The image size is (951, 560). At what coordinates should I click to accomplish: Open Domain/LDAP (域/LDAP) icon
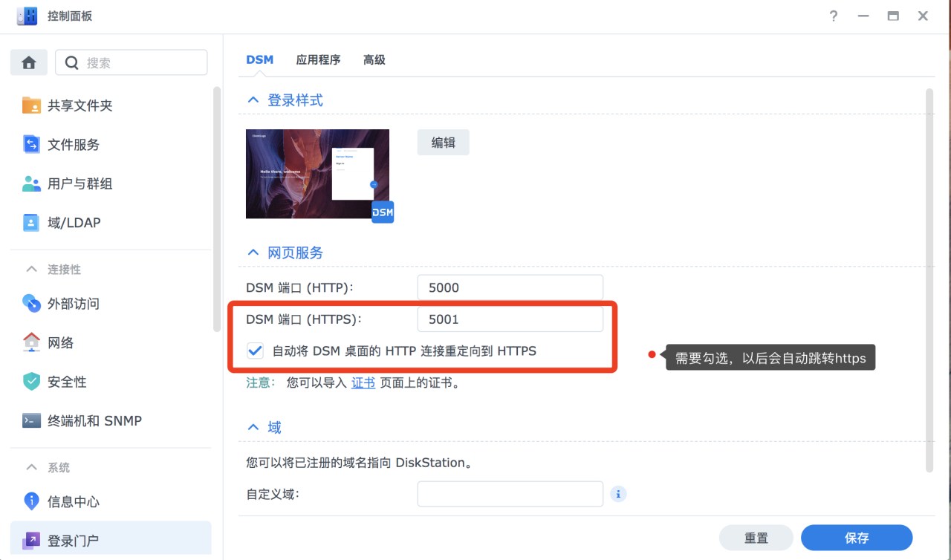click(x=31, y=222)
